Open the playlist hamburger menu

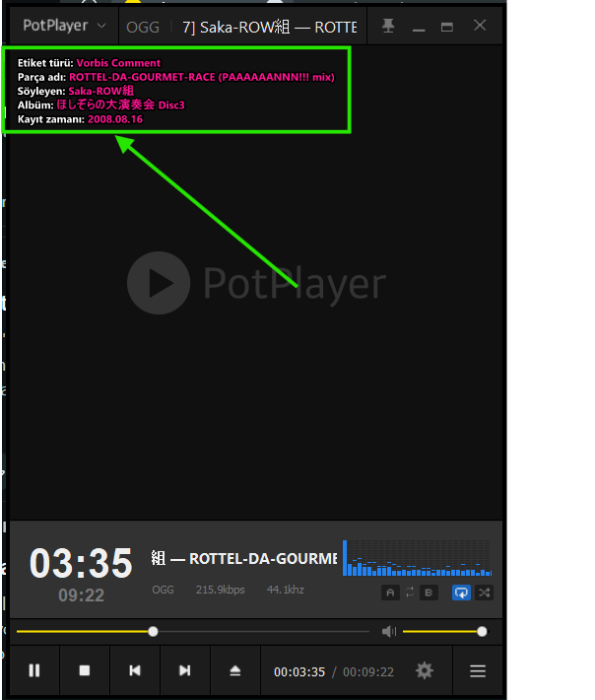pos(478,670)
